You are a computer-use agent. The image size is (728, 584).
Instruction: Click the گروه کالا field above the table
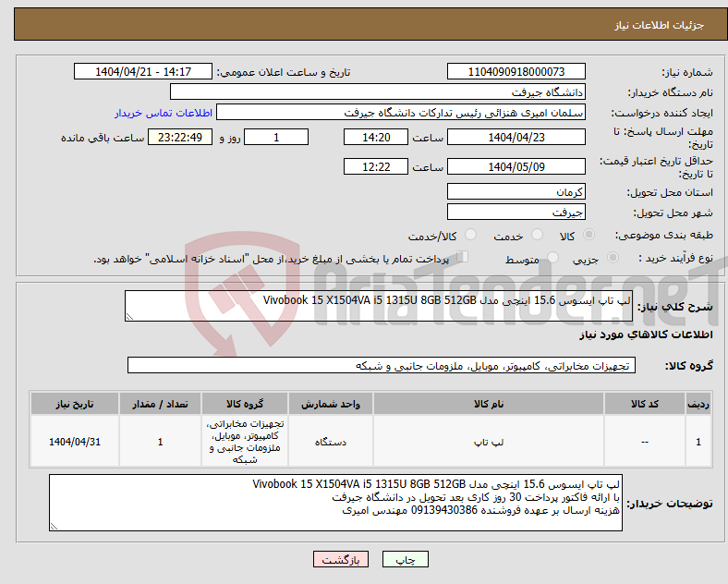pyautogui.click(x=382, y=365)
